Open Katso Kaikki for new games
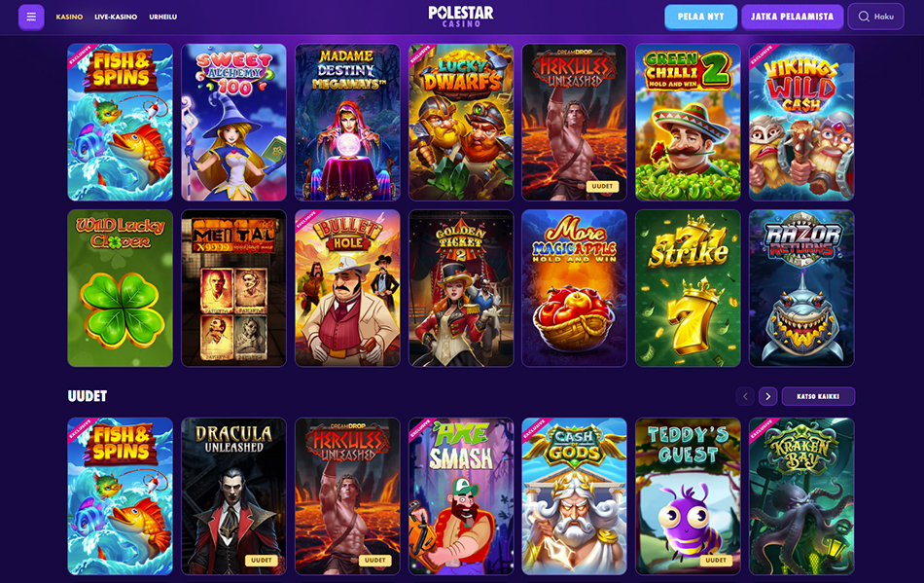 (x=818, y=397)
